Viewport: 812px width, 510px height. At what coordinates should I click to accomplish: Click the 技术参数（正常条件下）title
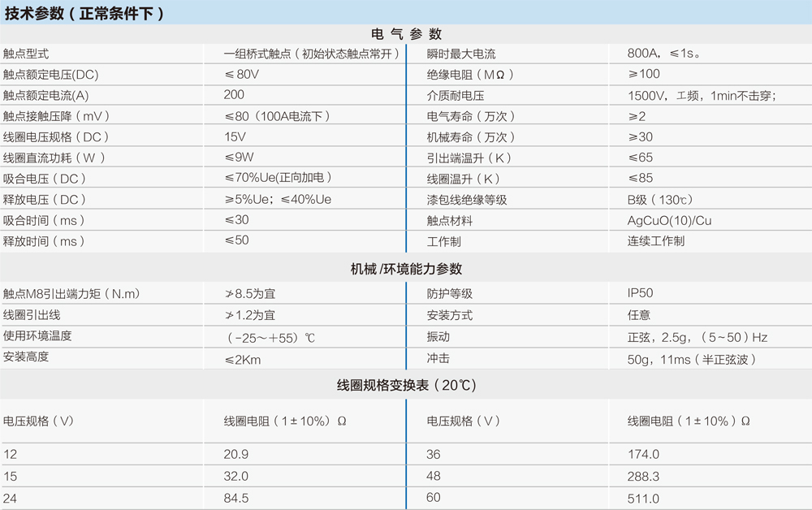85,12
